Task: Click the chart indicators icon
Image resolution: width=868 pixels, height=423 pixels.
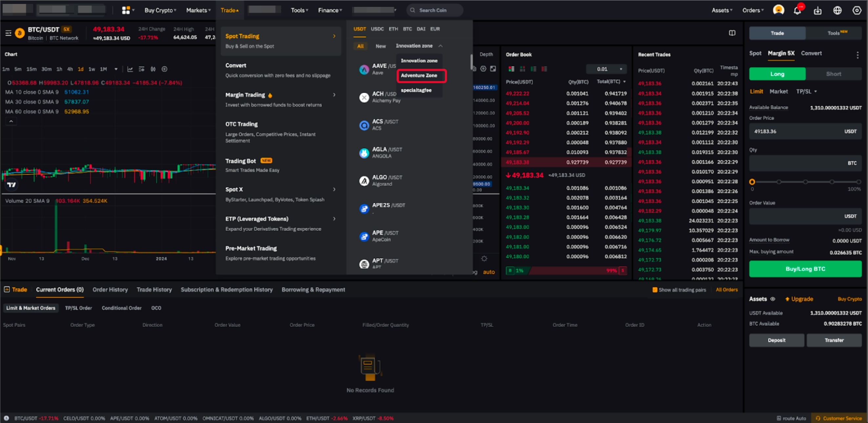Action: click(x=130, y=69)
